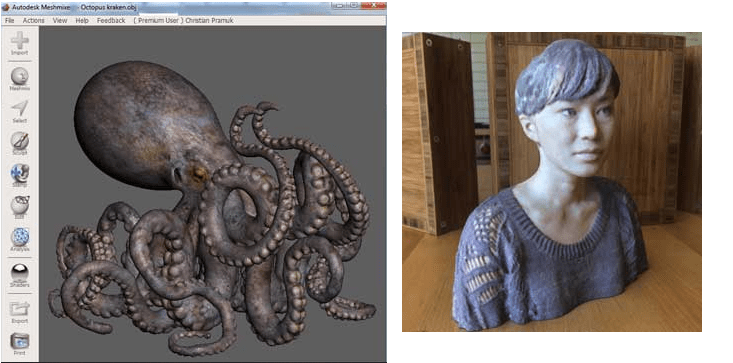Viewport: 733px width, 363px height.
Task: Open the File menu
Action: pos(9,21)
